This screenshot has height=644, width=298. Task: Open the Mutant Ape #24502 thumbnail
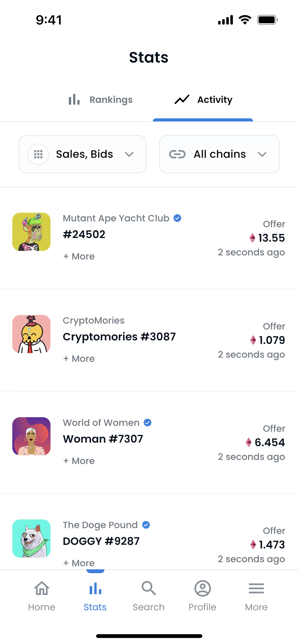tap(31, 232)
